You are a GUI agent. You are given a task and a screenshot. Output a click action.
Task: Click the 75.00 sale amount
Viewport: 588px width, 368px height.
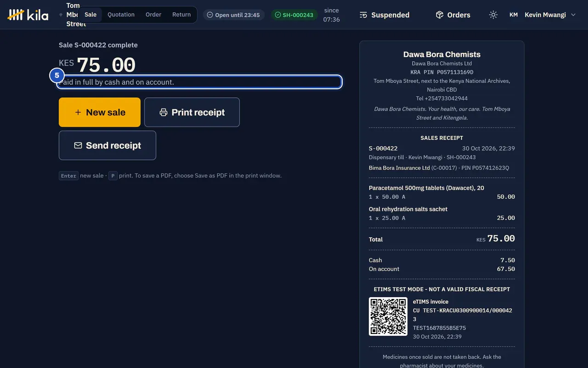(x=106, y=65)
